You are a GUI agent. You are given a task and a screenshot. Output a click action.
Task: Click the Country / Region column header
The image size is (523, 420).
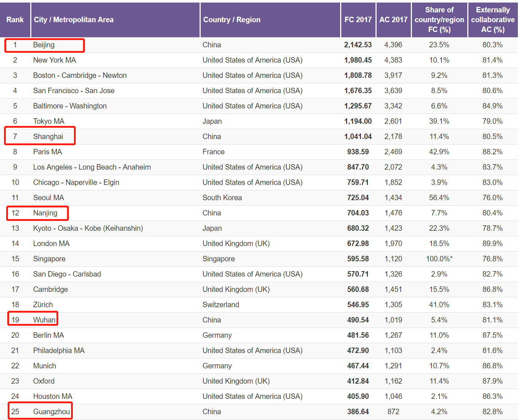[232, 20]
